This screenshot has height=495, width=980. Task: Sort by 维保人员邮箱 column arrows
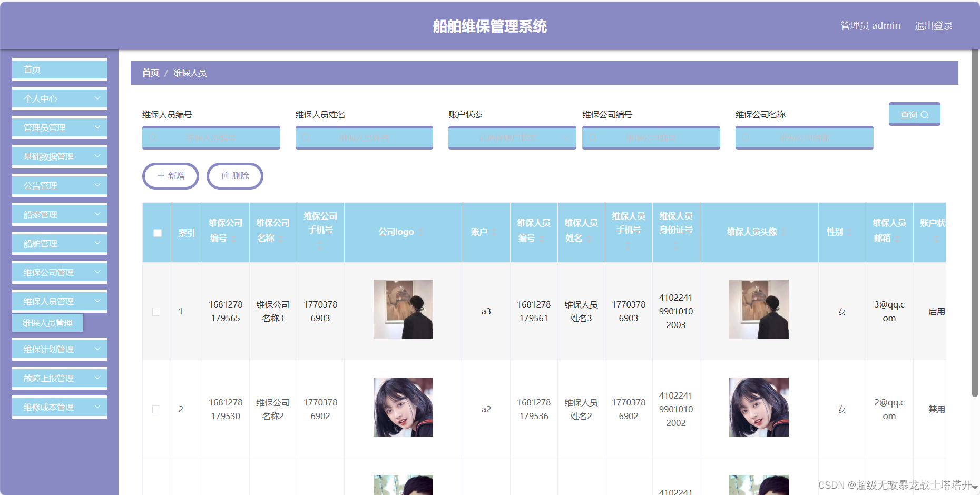pos(897,239)
